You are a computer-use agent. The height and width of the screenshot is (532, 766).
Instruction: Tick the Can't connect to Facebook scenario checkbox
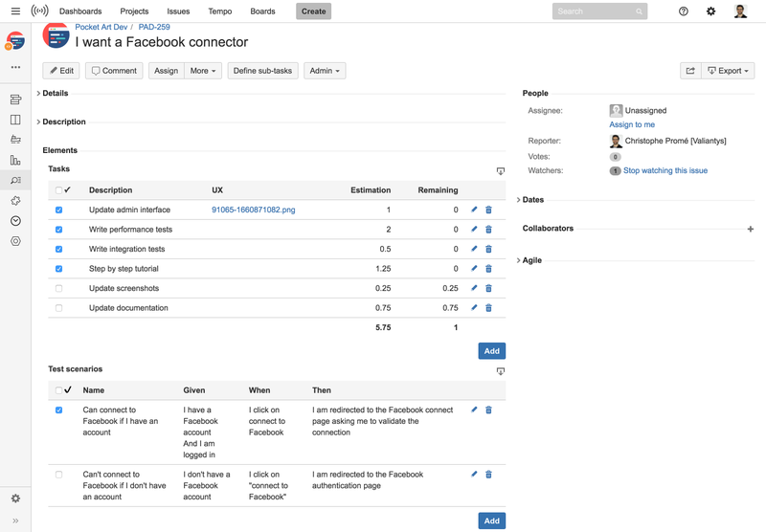coord(58,475)
